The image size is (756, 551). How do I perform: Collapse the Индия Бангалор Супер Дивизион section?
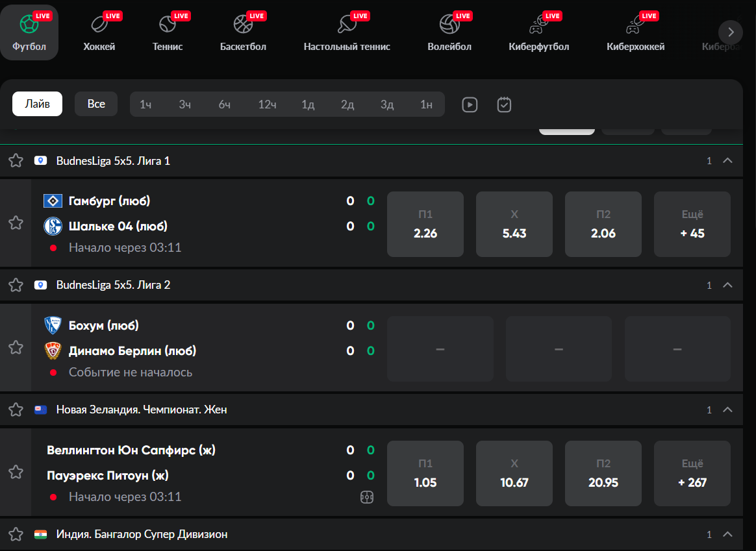727,534
